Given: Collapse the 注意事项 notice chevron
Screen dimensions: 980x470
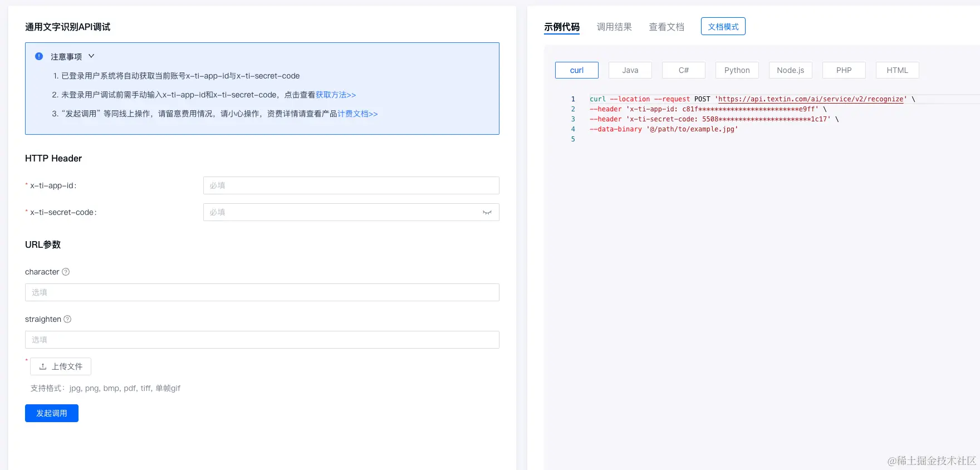Looking at the screenshot, I should pos(91,56).
